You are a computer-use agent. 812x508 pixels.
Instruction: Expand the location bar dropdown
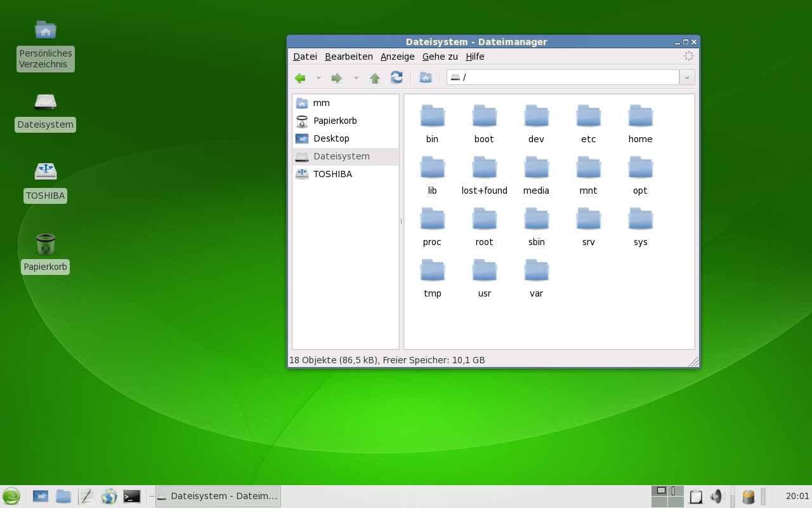click(x=687, y=77)
